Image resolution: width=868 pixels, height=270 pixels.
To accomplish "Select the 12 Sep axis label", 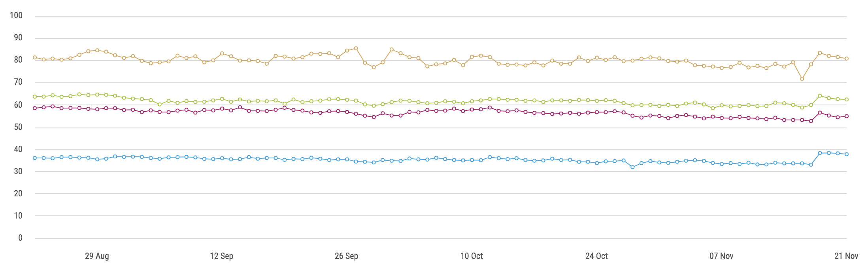I will (x=222, y=256).
